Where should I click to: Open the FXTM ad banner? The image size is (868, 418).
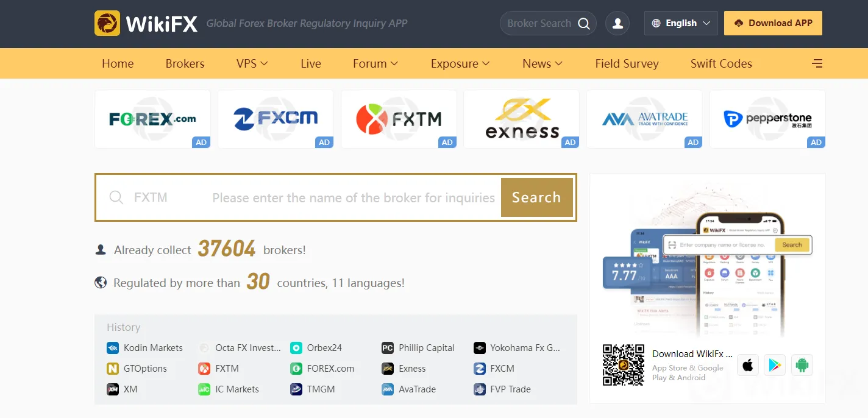(399, 119)
